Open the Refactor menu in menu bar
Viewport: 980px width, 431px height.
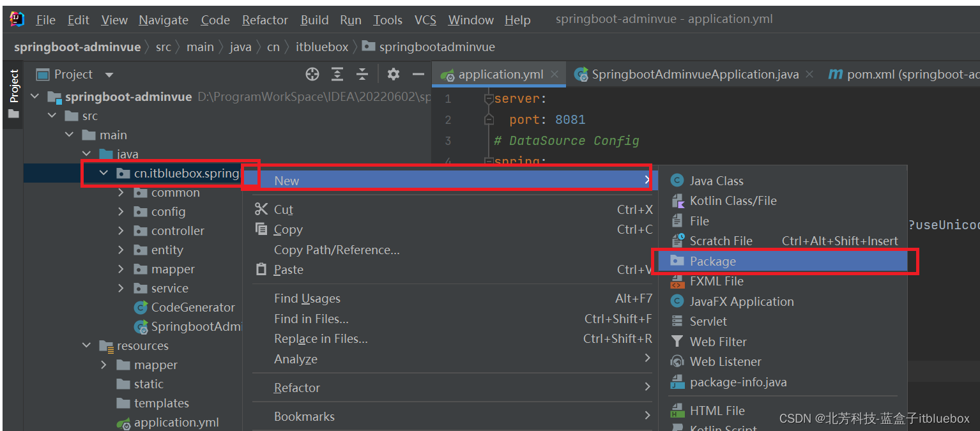(264, 20)
